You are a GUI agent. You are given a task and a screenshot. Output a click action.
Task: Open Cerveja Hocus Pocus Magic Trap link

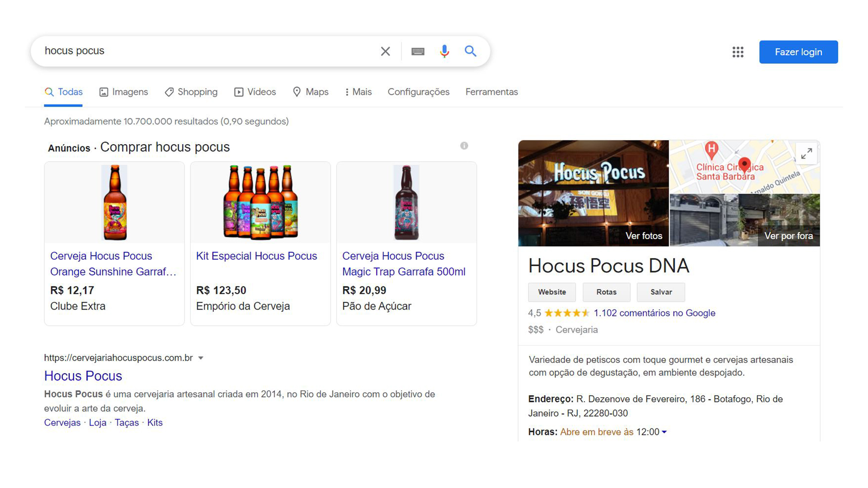point(404,264)
